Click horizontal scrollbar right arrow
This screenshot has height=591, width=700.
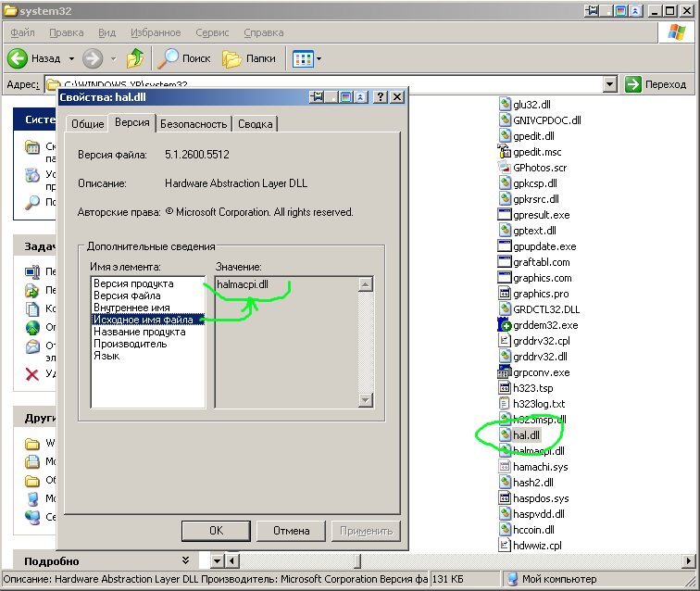[688, 560]
